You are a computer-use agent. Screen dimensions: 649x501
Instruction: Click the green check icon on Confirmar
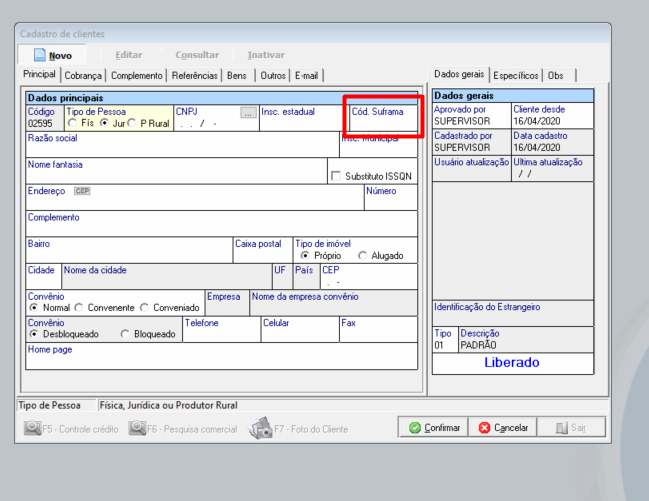(x=414, y=428)
